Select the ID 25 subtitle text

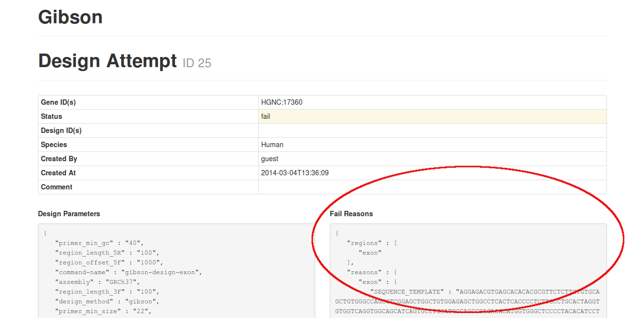[x=197, y=63]
